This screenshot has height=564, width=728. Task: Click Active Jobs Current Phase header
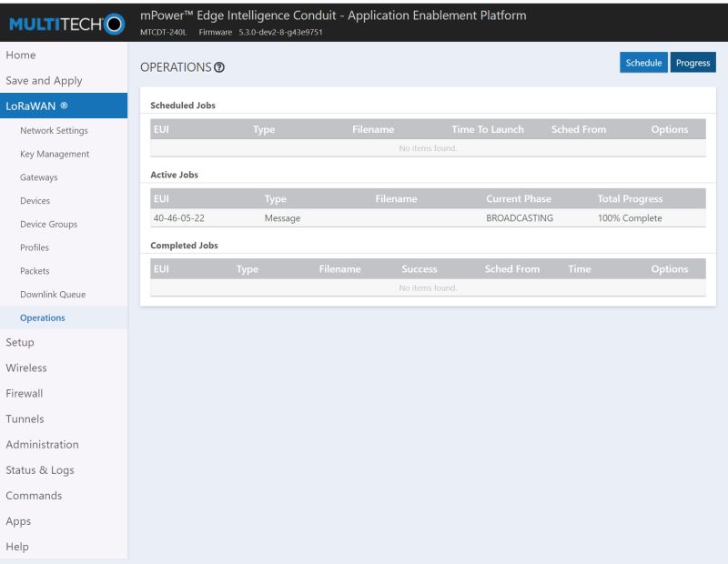519,198
